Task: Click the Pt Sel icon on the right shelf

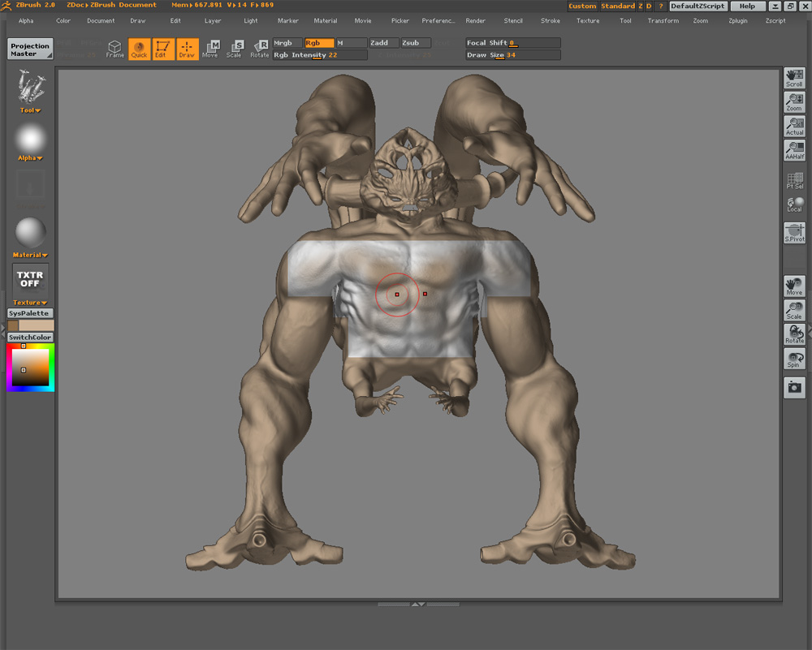Action: (794, 181)
